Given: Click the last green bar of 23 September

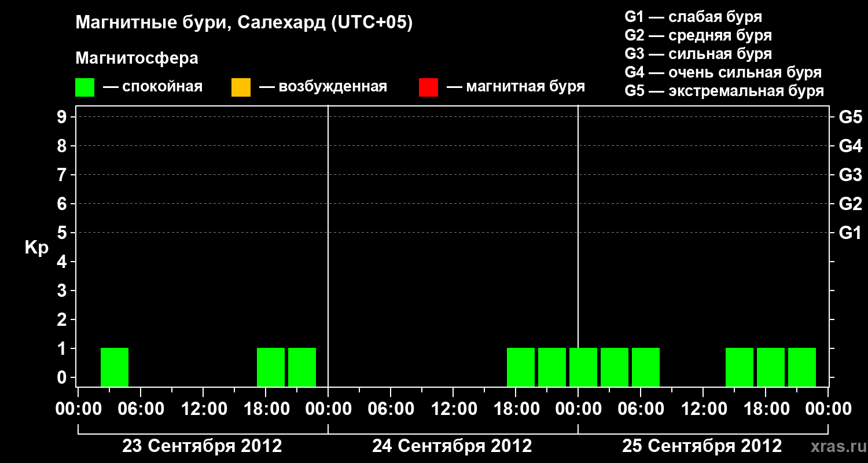Looking at the screenshot, I should (302, 367).
